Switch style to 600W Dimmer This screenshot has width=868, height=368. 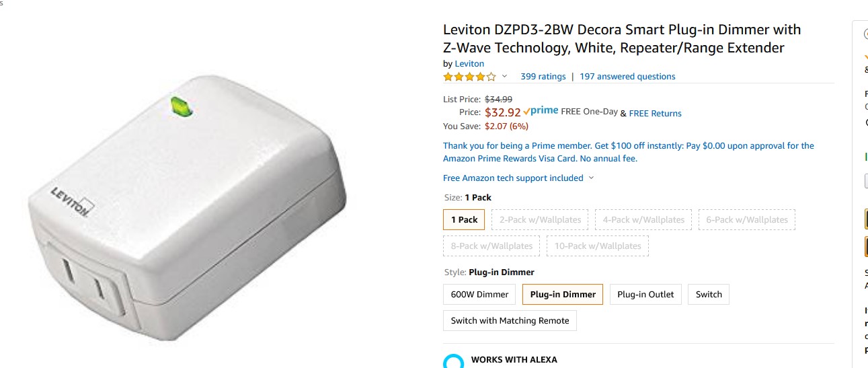click(x=479, y=295)
